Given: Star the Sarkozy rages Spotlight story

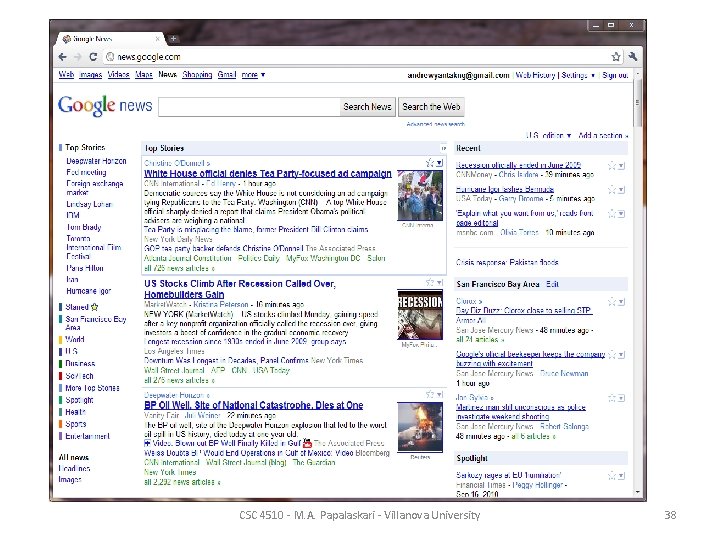Looking at the screenshot, I should pyautogui.click(x=612, y=476).
